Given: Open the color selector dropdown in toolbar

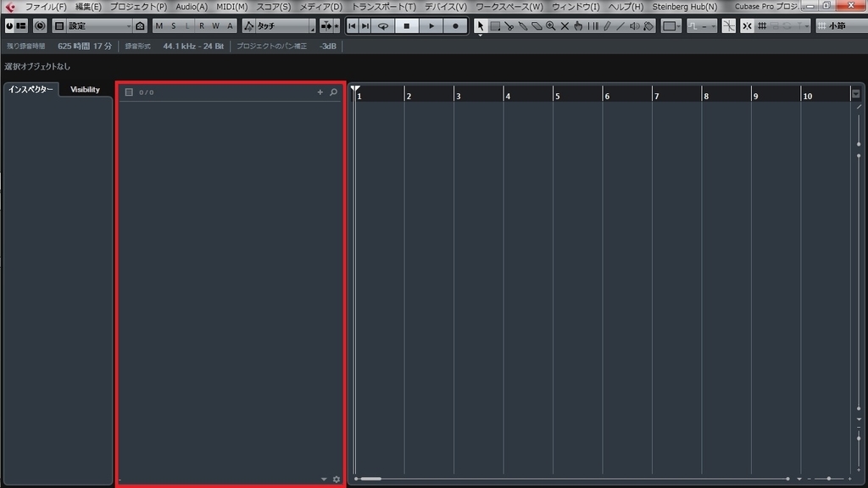Looking at the screenshot, I should [x=671, y=26].
